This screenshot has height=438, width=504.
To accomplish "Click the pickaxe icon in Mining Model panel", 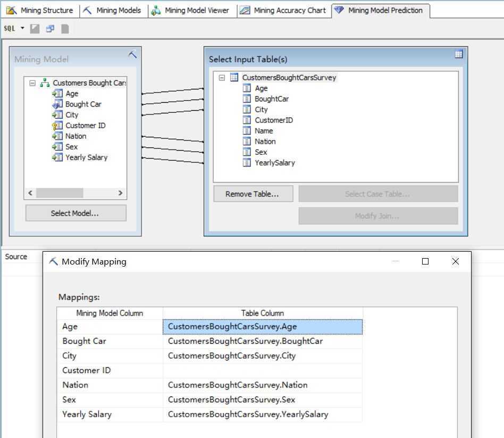I will pos(132,54).
